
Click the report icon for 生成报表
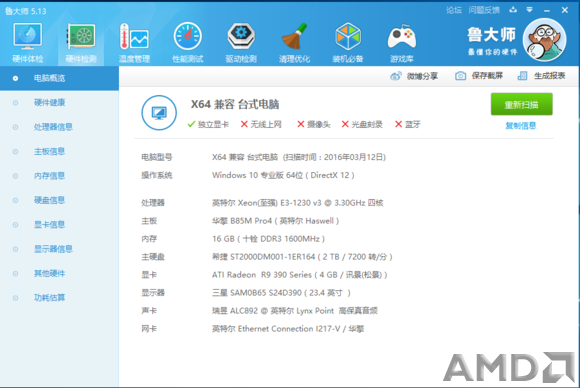pos(522,76)
